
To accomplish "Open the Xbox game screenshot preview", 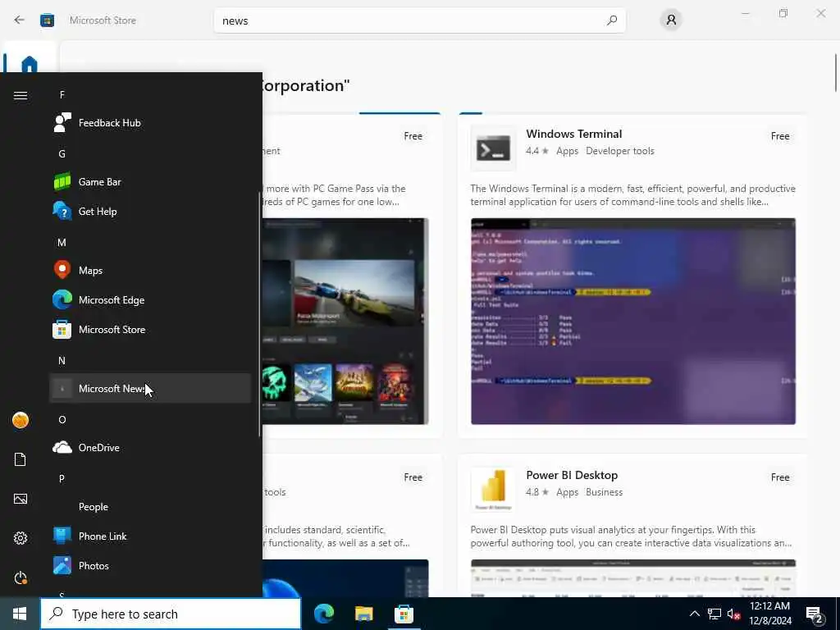I will 345,322.
